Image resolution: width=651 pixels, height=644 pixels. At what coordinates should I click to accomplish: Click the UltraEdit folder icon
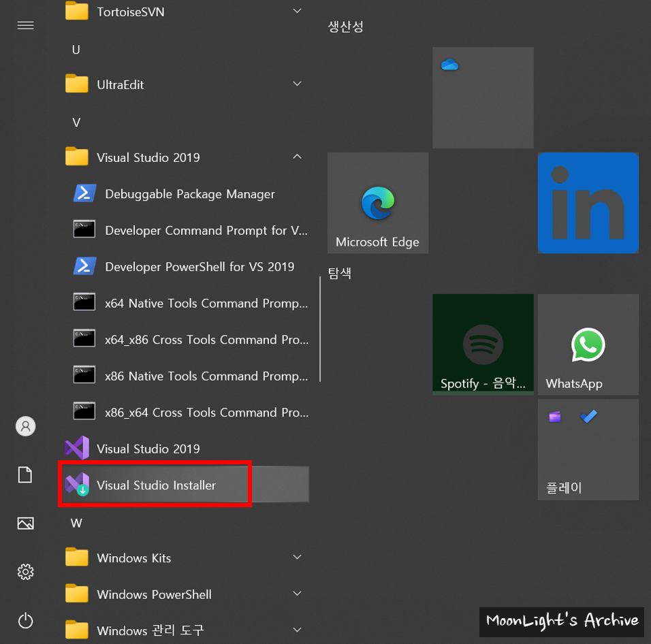tap(77, 84)
